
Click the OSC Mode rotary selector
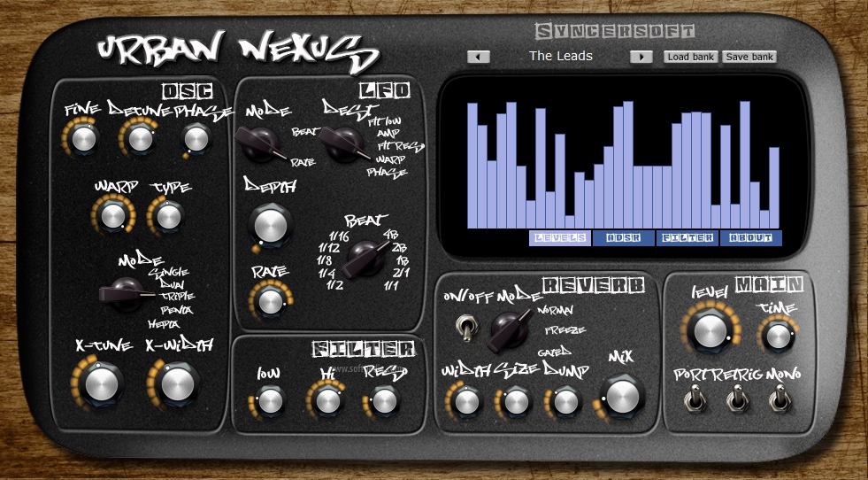click(127, 294)
